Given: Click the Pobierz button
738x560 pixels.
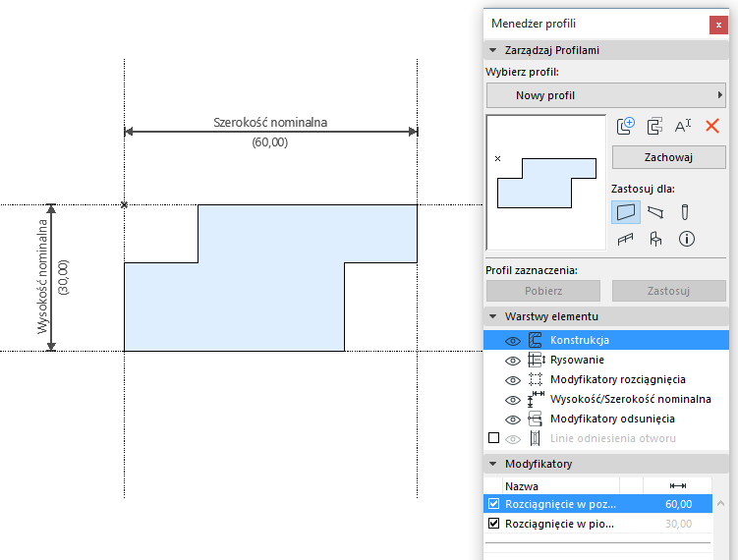Looking at the screenshot, I should pos(543,291).
